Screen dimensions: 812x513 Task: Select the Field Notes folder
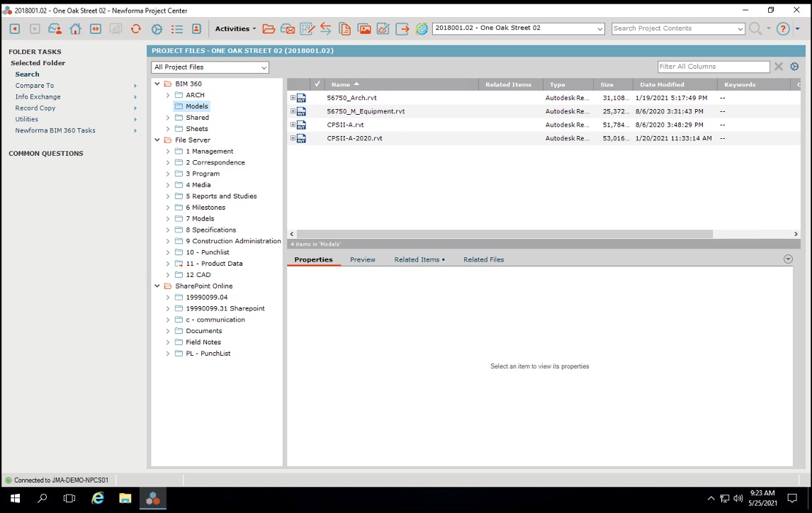[x=203, y=342]
